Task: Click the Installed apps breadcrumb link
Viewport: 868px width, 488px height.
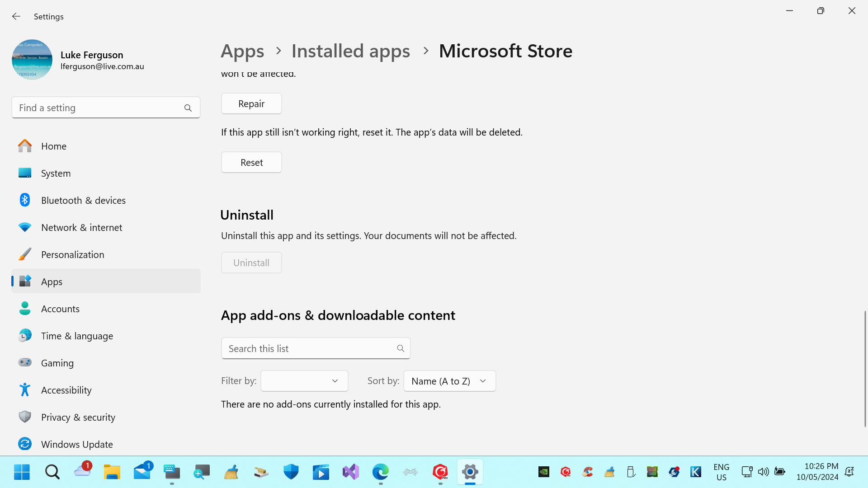Action: (x=351, y=51)
